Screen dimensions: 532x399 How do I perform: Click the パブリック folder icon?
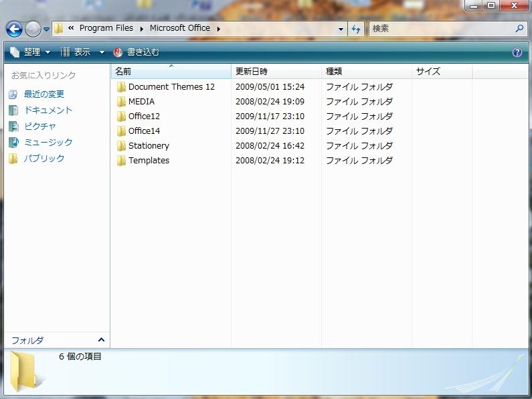[13, 158]
